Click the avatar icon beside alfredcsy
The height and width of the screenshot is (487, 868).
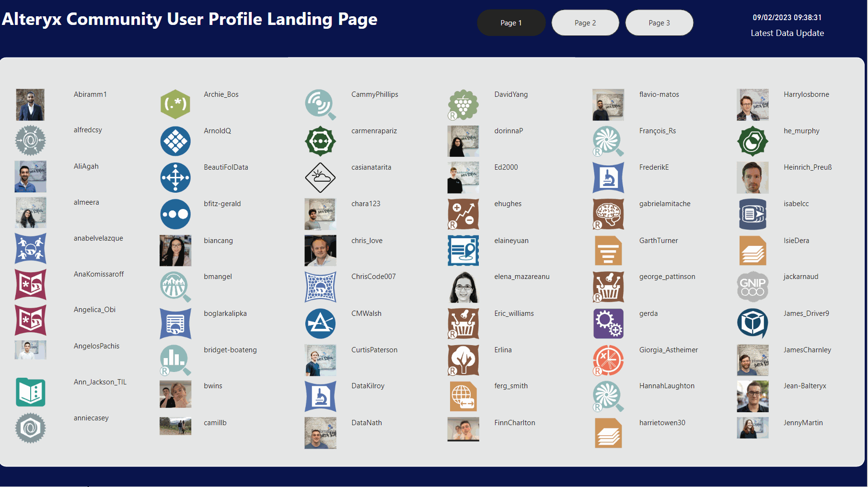30,140
